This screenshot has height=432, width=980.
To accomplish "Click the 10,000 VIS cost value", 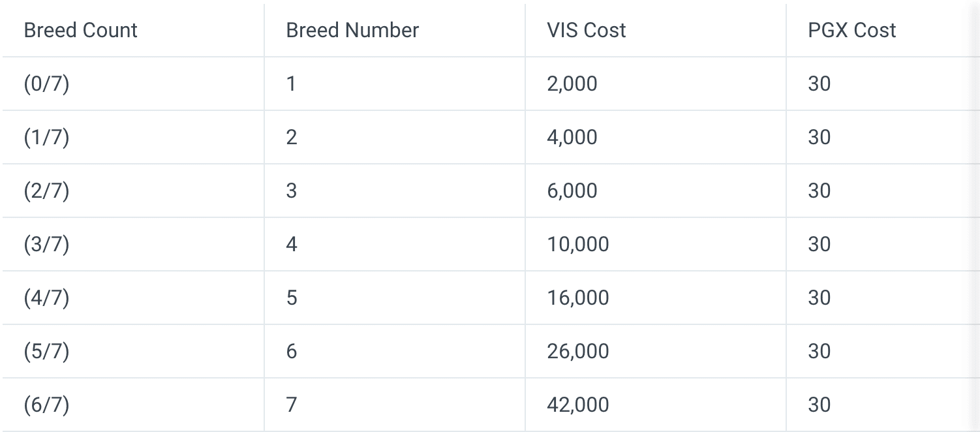I will (578, 244).
